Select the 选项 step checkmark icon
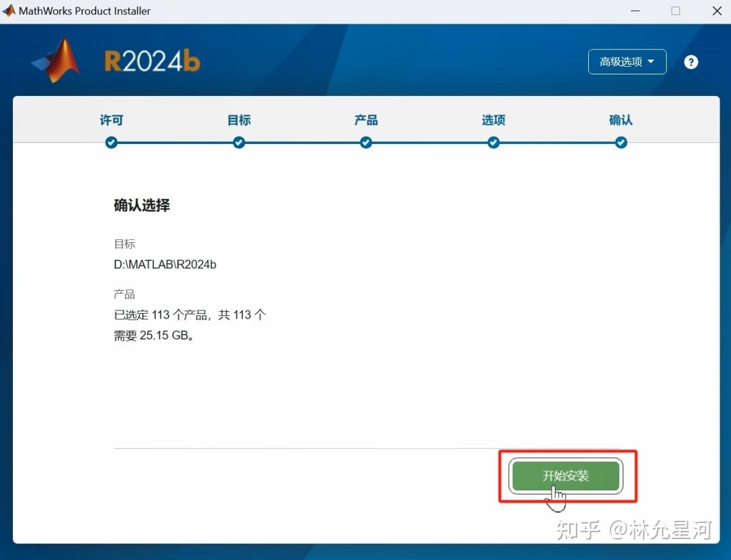This screenshot has height=560, width=731. [x=493, y=143]
